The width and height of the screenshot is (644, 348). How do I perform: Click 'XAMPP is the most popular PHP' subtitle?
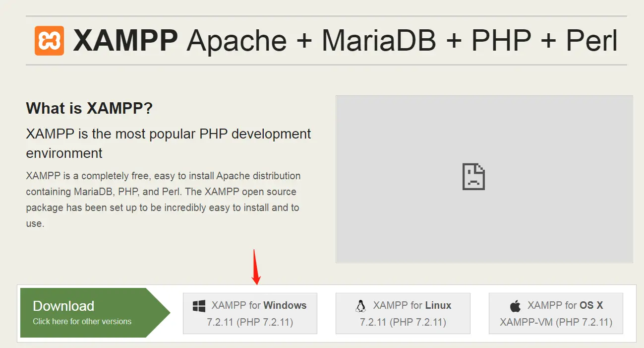169,143
